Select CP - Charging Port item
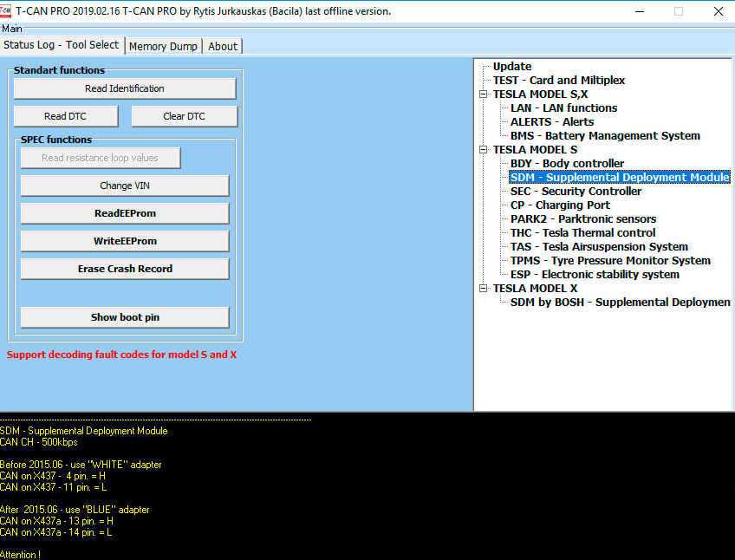 click(560, 205)
